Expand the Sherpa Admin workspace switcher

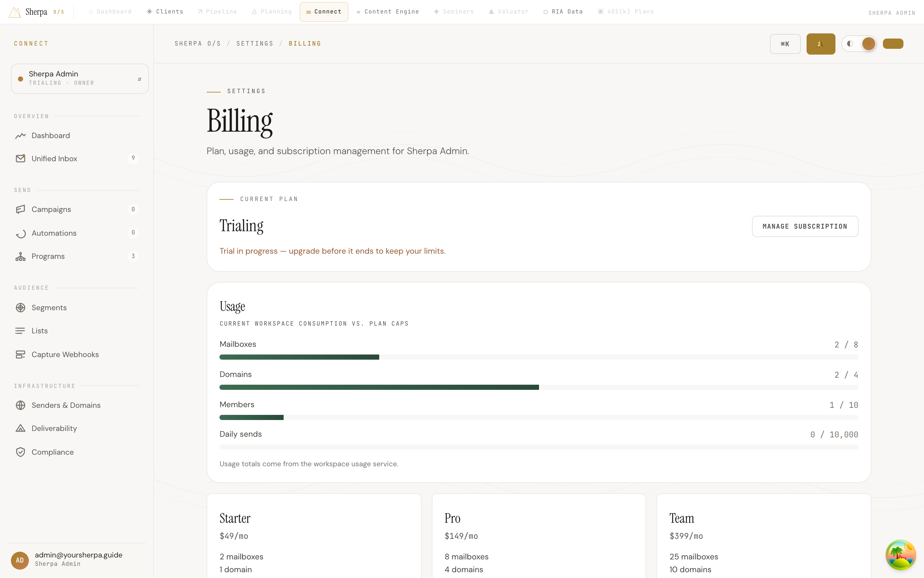coord(80,78)
